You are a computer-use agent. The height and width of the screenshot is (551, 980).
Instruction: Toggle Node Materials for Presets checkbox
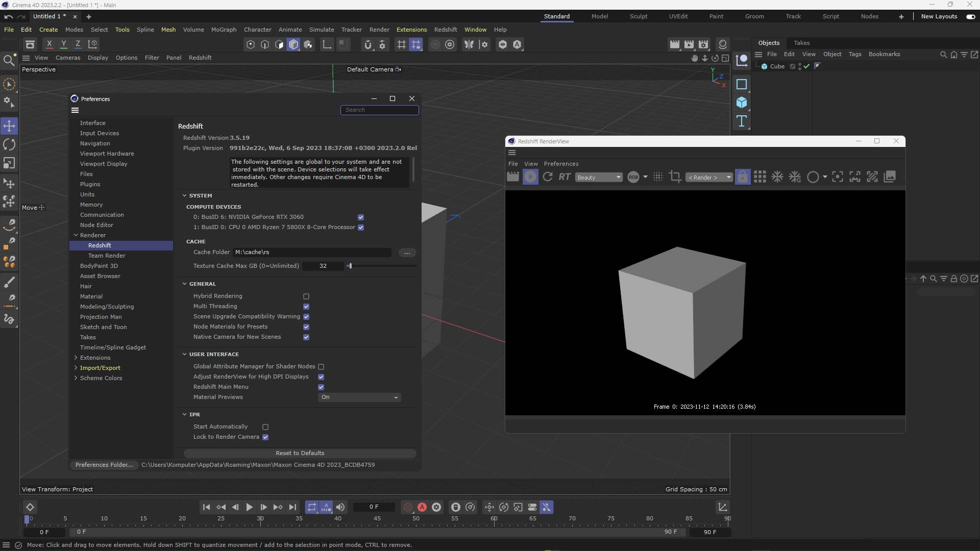pyautogui.click(x=306, y=327)
